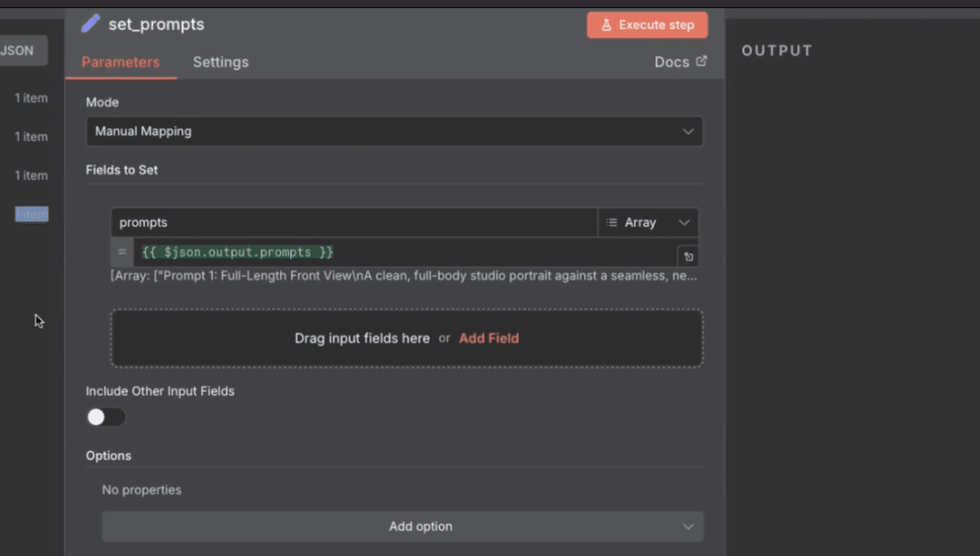Screen dimensions: 980x556
Task: Click the pencil icon beside set_prompts
Action: (90, 24)
